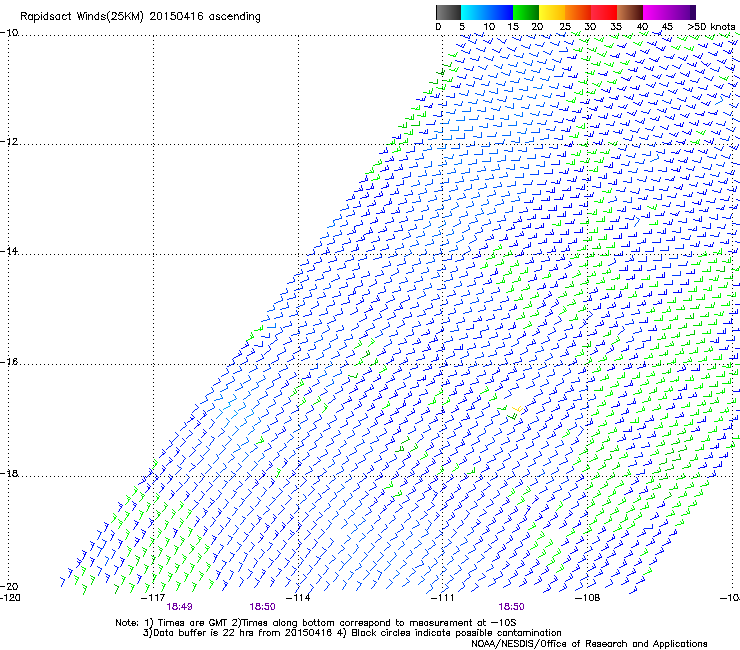
Task: Click the -120 longitude axis label
Action: click(x=10, y=598)
